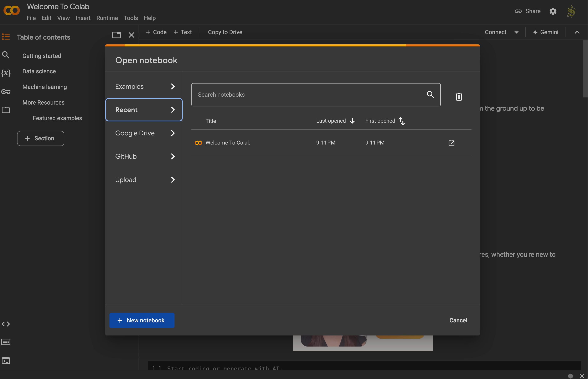Image resolution: width=588 pixels, height=379 pixels.
Task: Click the search magnifier in notebooks field
Action: tap(430, 95)
